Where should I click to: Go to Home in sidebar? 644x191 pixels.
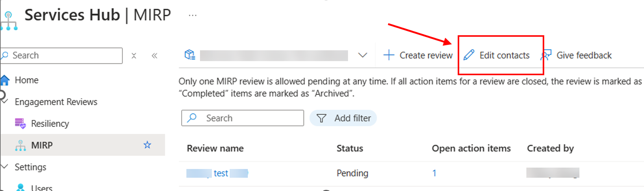tap(27, 80)
